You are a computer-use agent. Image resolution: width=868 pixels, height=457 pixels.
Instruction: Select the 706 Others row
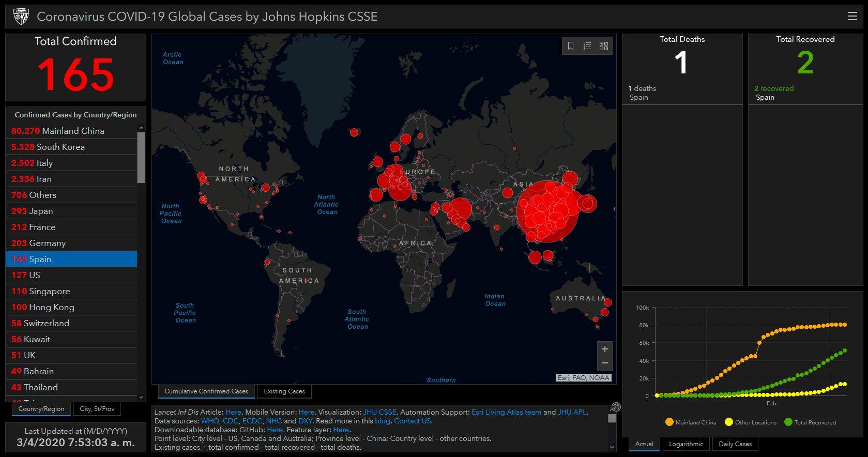point(71,195)
